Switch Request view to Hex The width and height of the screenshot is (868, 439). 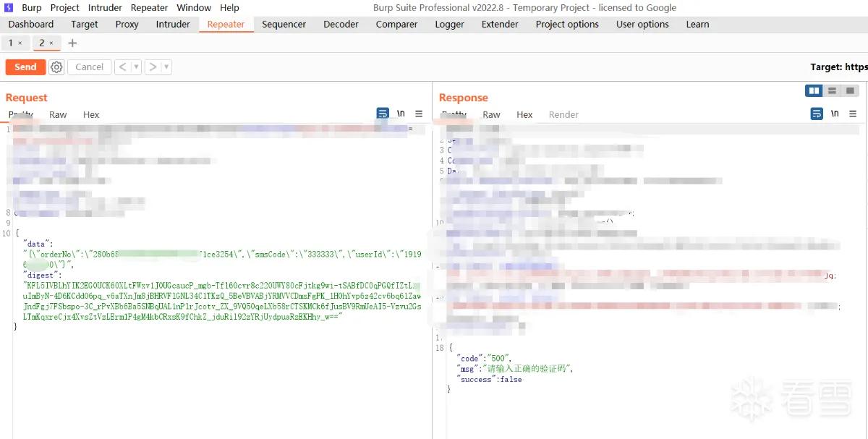tap(91, 114)
